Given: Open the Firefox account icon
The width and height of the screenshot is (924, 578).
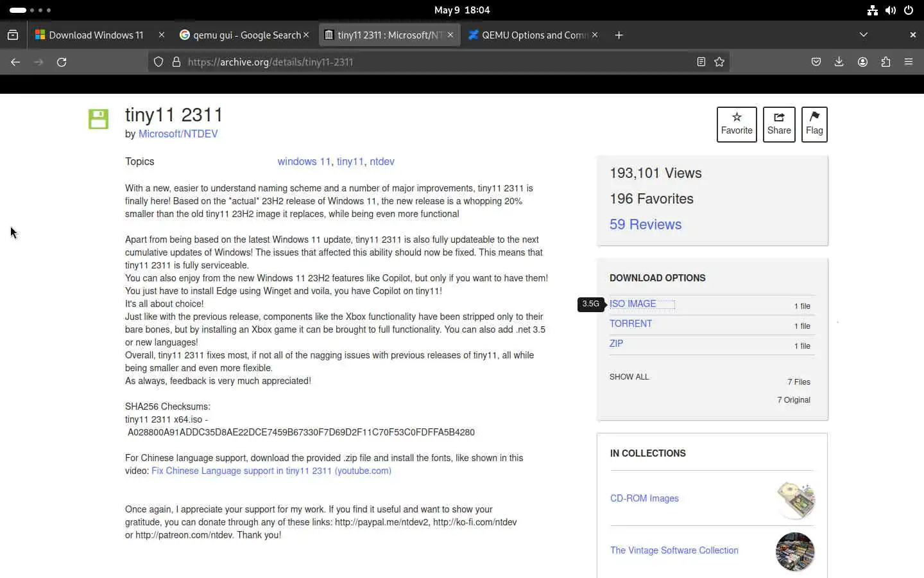Looking at the screenshot, I should (862, 62).
